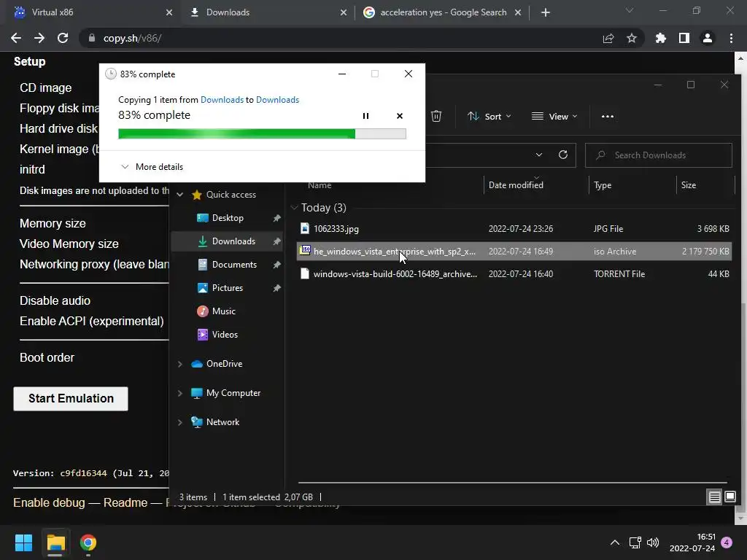Switch Explorer to details view icon
Screen dimensions: 747x560
[x=714, y=497]
